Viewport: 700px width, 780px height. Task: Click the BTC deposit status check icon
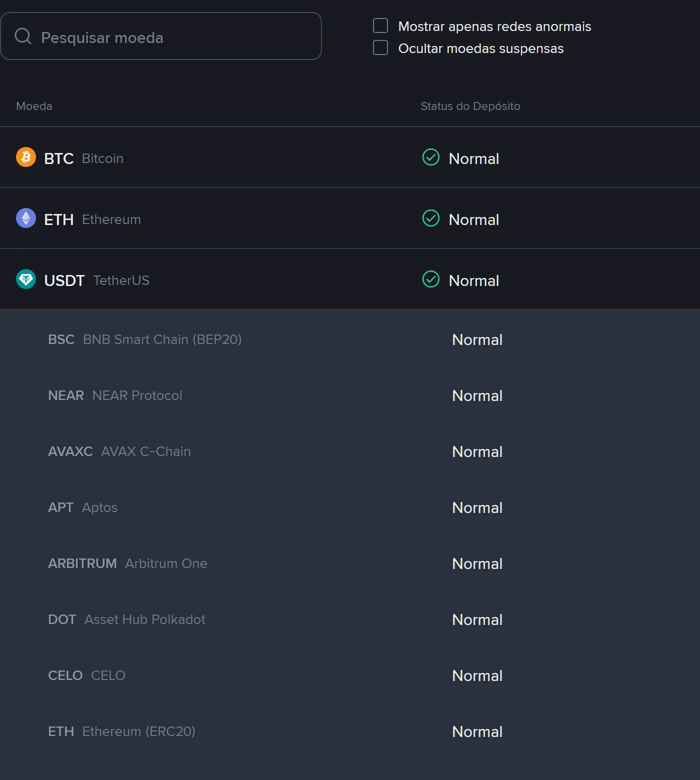point(431,157)
